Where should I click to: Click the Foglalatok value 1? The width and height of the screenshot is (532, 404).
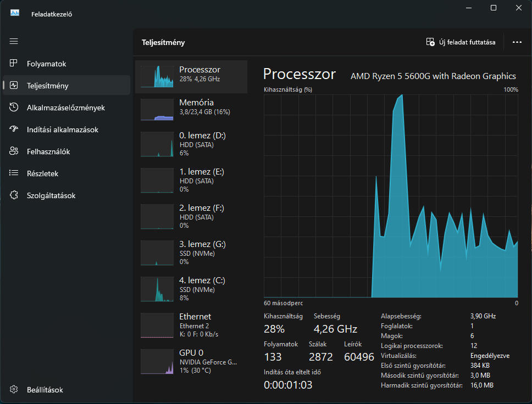click(x=472, y=326)
